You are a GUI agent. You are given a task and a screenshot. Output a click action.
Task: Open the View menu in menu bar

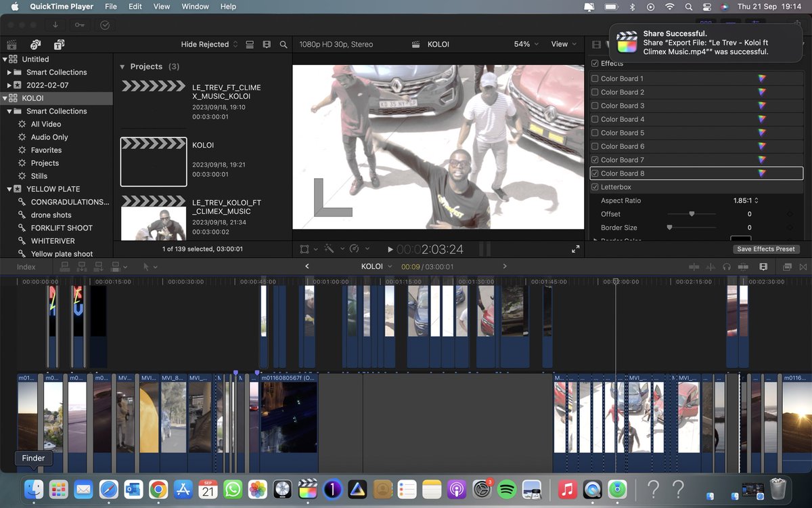162,6
